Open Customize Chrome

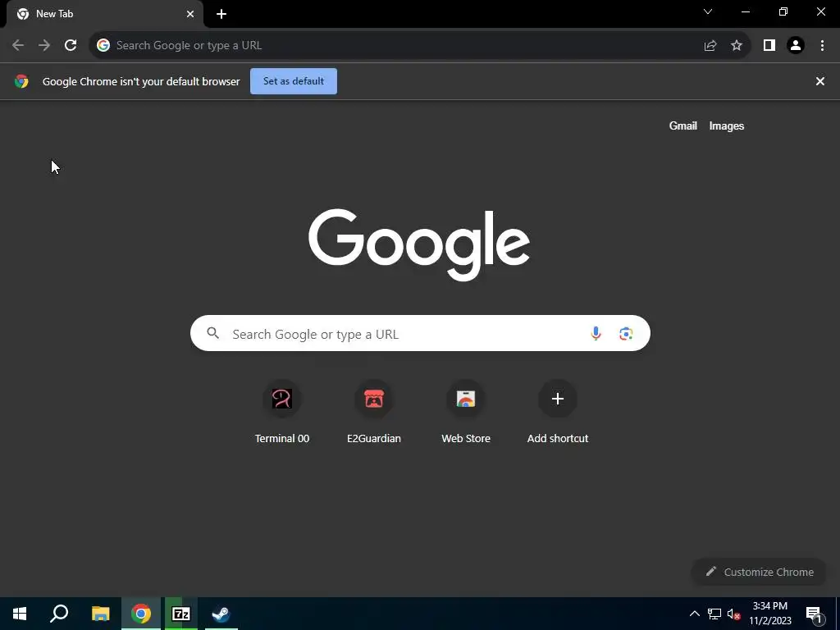click(x=759, y=572)
